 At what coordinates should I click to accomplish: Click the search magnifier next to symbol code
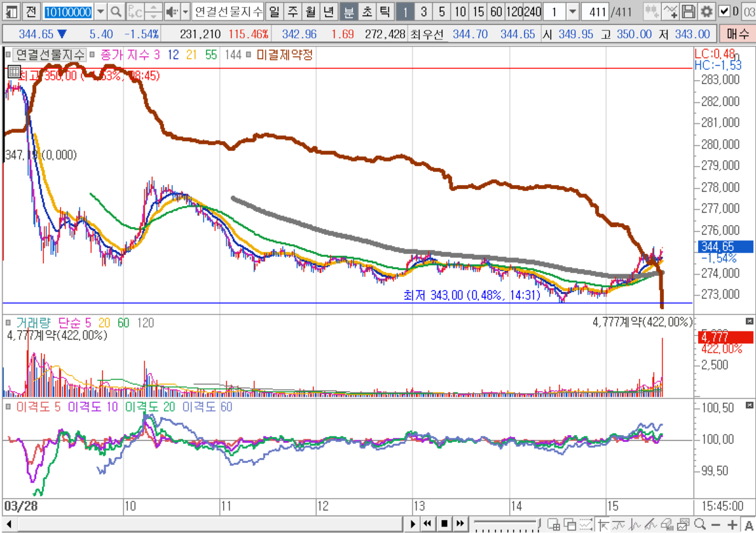pos(116,11)
